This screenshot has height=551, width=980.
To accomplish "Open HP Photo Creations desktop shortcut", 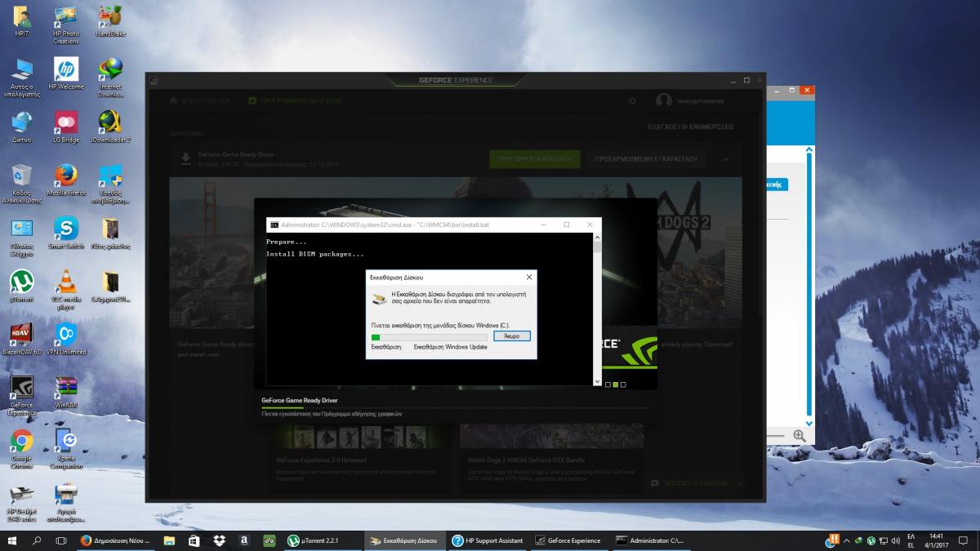I will [66, 24].
